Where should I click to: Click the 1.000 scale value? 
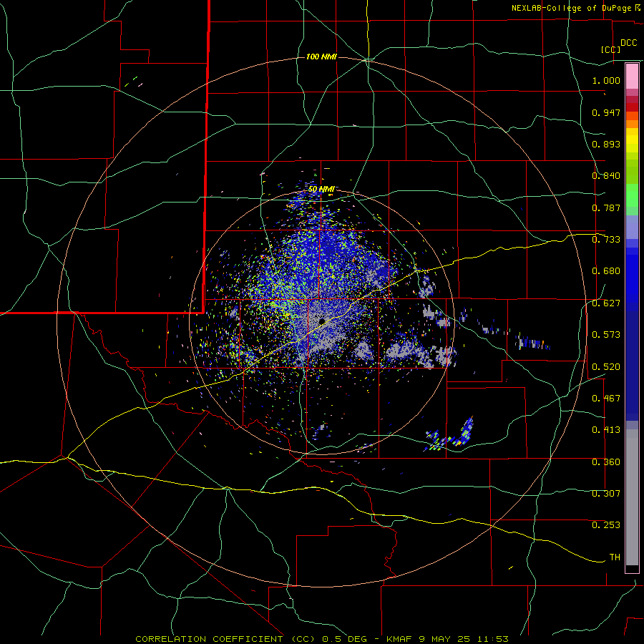[x=606, y=80]
